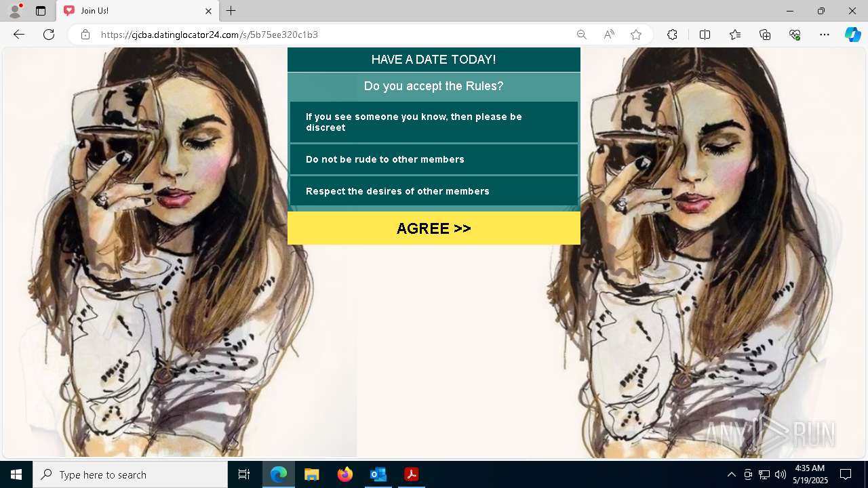Image resolution: width=868 pixels, height=488 pixels.
Task: Open volume control speaker icon
Action: click(781, 474)
